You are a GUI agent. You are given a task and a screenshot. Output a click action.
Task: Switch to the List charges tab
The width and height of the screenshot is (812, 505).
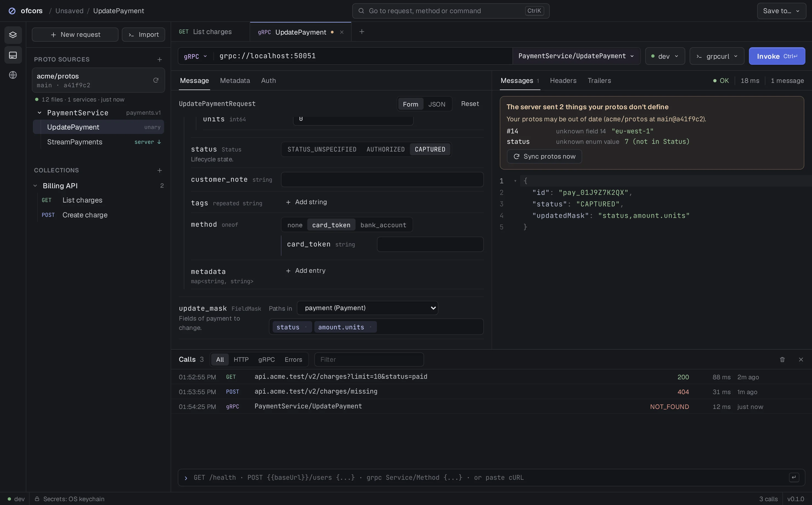click(210, 32)
